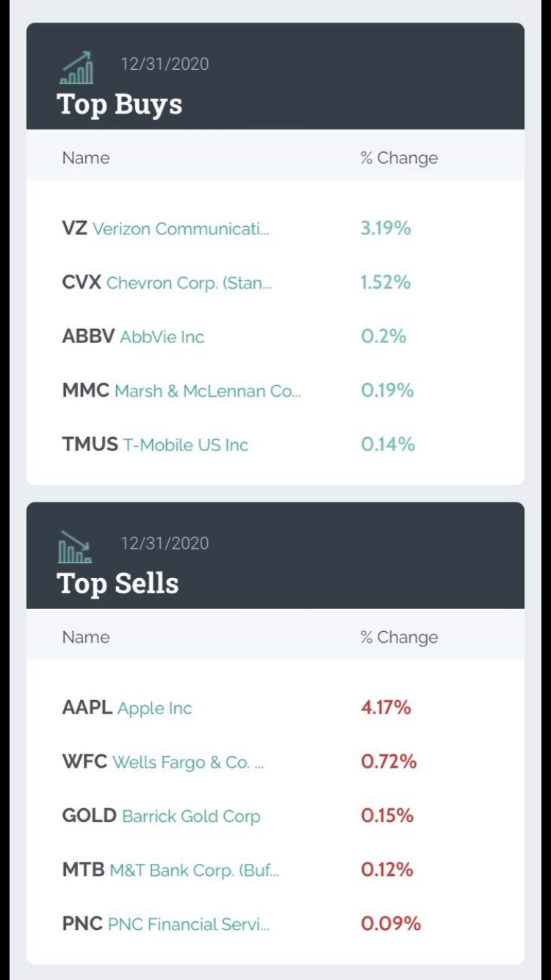The width and height of the screenshot is (551, 980).
Task: Click the Name column header in Top Buys
Action: pos(86,158)
